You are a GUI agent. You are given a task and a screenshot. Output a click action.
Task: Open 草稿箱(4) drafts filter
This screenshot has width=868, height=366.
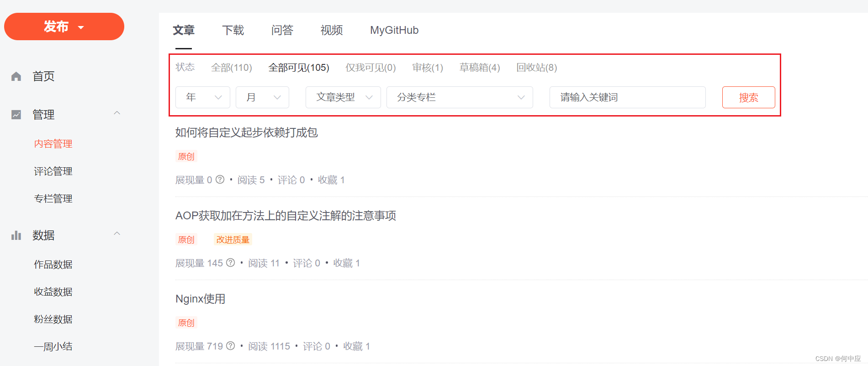pos(480,68)
